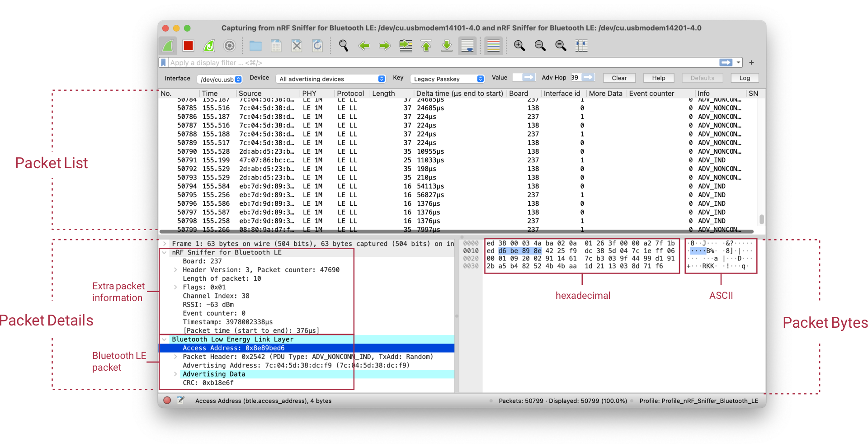This screenshot has width=868, height=448.
Task: Expand Header Version row
Action: (175, 270)
